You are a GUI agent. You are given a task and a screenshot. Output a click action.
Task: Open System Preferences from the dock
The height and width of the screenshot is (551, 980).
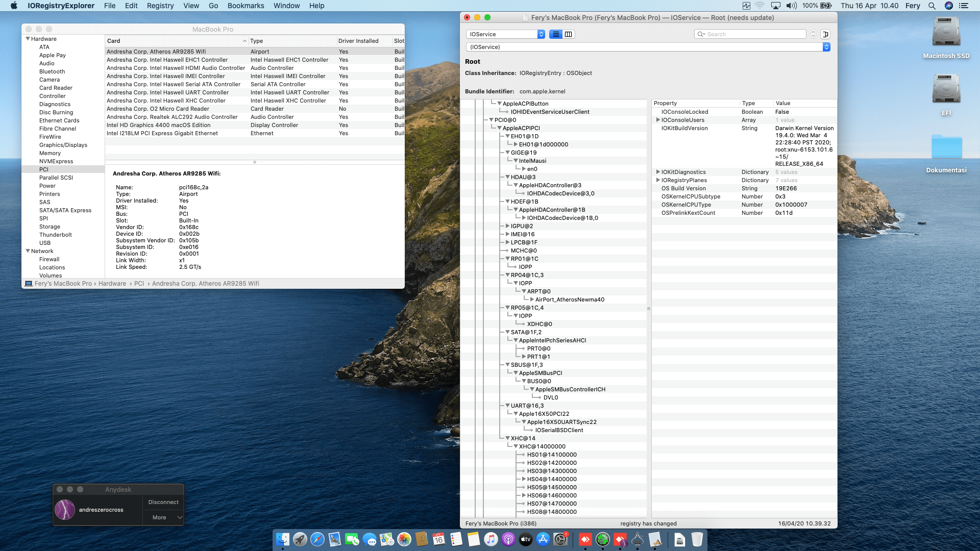560,539
